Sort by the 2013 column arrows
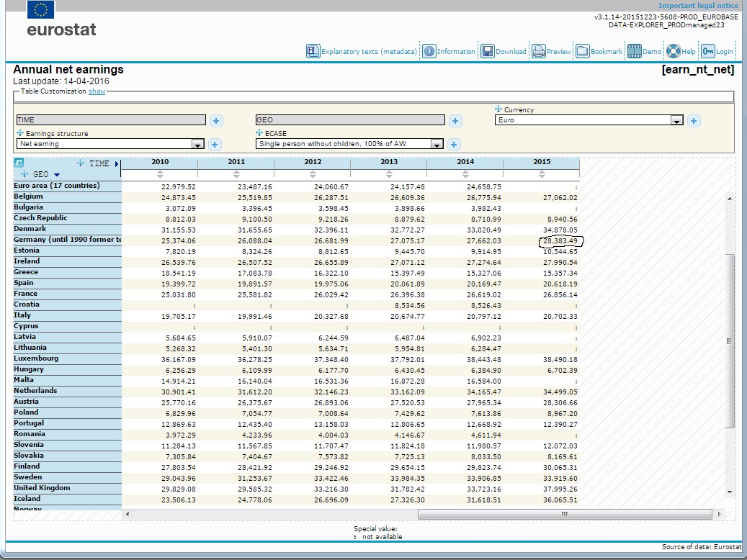747x560 pixels. [389, 174]
